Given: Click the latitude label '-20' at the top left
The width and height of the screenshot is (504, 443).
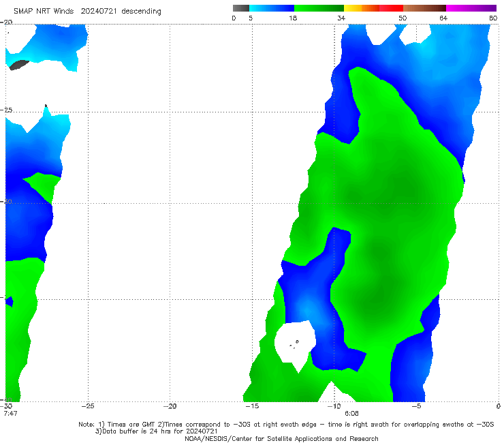Looking at the screenshot, I should [x=6, y=22].
